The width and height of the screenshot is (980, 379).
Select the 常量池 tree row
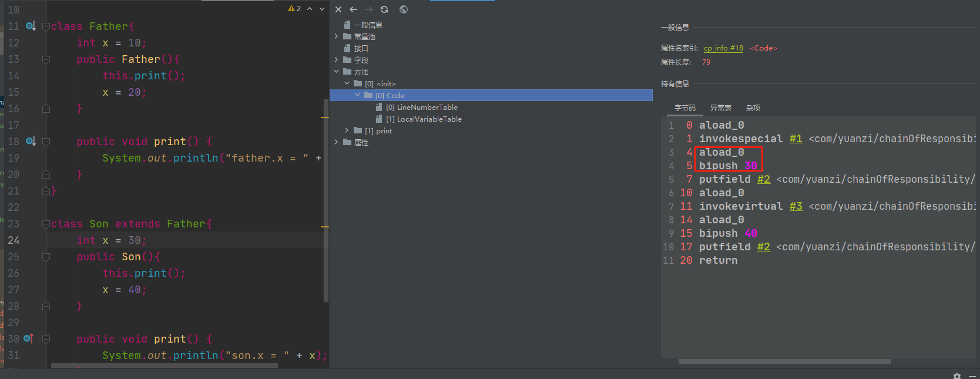(x=491, y=36)
